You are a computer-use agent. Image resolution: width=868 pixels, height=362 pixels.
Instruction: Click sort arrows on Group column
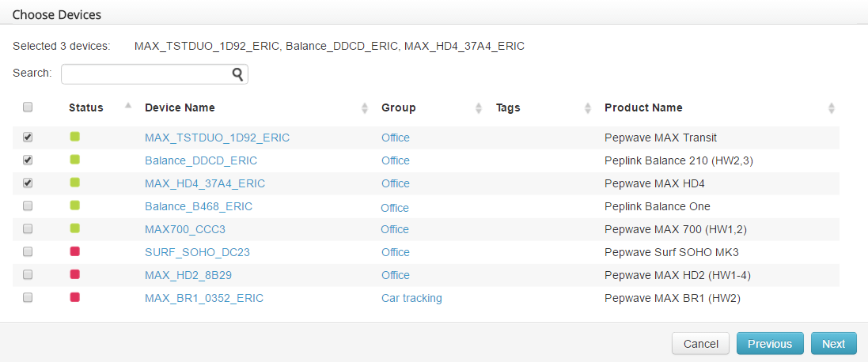[479, 108]
